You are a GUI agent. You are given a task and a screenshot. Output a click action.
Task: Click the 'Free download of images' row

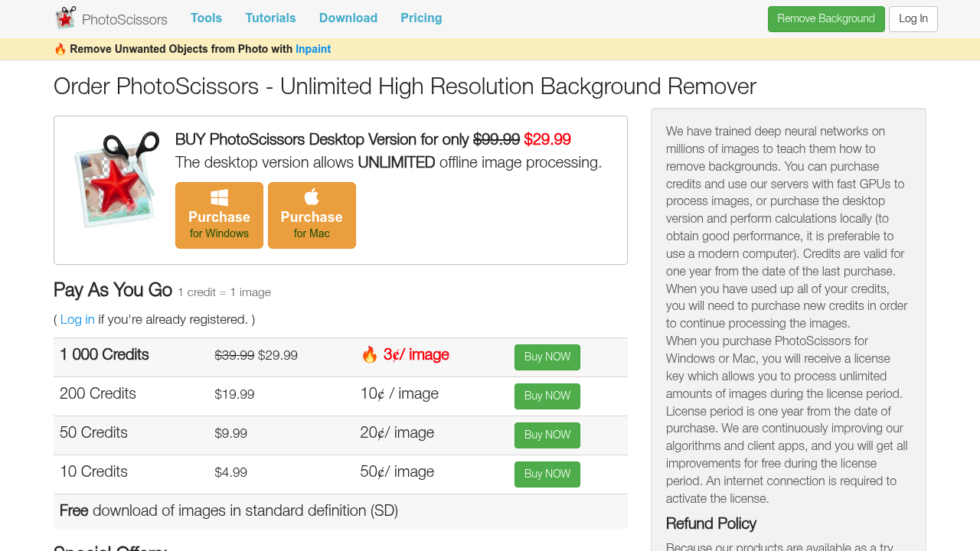[341, 511]
